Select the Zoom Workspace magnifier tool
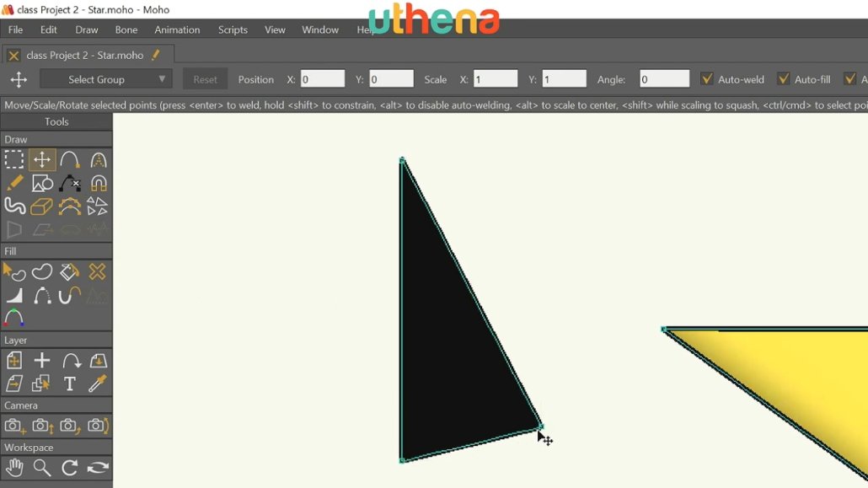The image size is (868, 488). [42, 468]
